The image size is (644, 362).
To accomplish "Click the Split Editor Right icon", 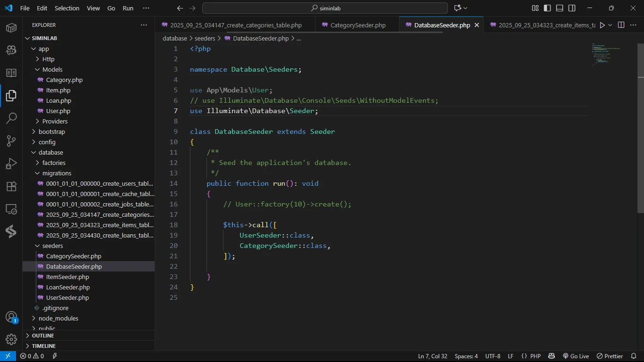I will 621,25.
